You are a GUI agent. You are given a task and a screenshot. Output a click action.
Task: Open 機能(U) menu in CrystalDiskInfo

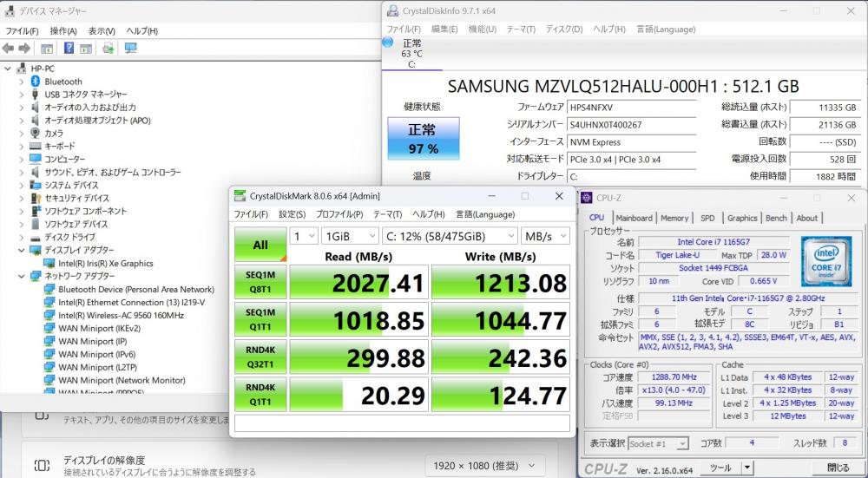pos(482,29)
